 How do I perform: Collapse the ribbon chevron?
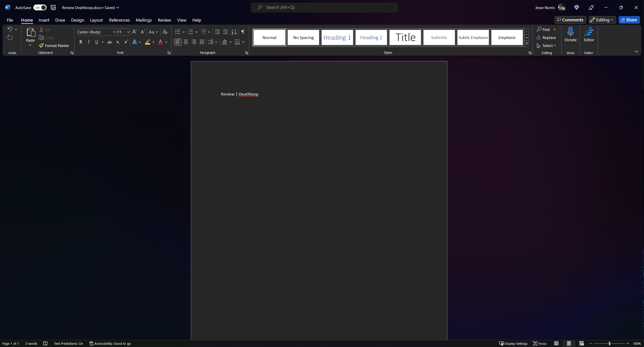[x=636, y=52]
